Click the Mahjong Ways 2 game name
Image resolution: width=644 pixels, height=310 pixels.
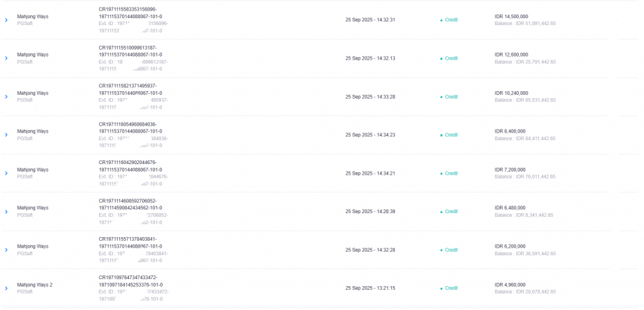(x=35, y=285)
